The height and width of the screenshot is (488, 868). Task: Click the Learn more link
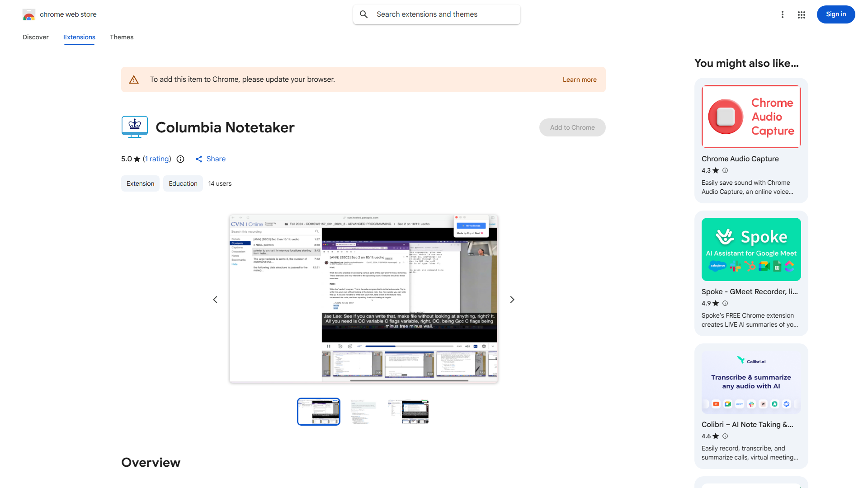[579, 80]
